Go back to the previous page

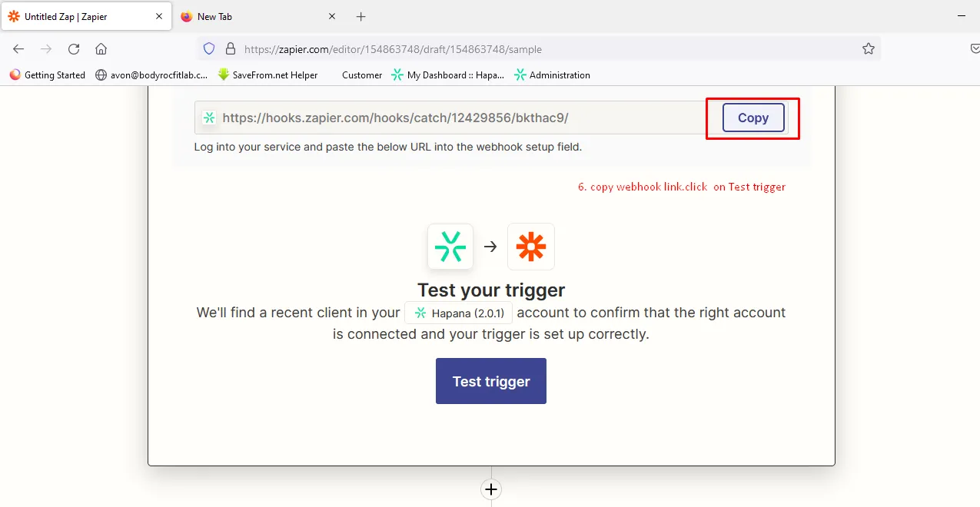[18, 48]
